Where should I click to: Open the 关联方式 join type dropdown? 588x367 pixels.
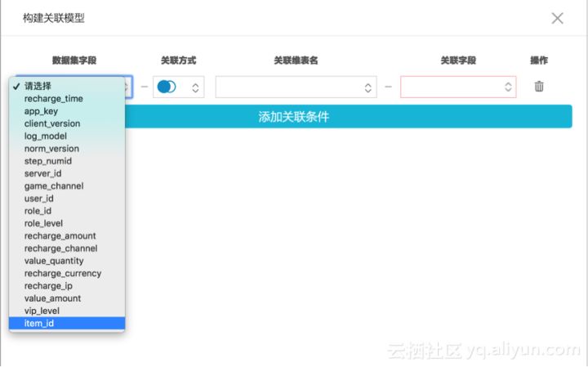[x=179, y=87]
